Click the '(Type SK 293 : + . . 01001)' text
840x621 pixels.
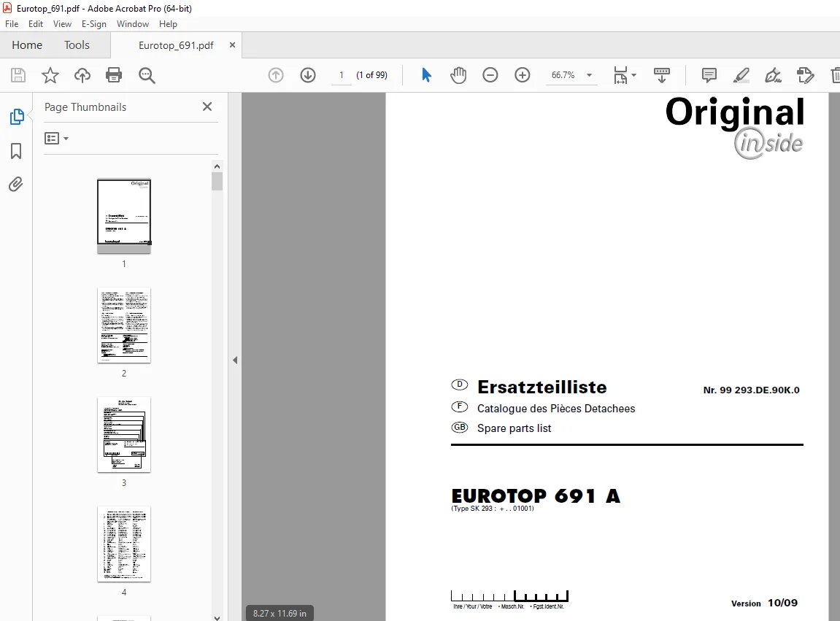(x=493, y=509)
